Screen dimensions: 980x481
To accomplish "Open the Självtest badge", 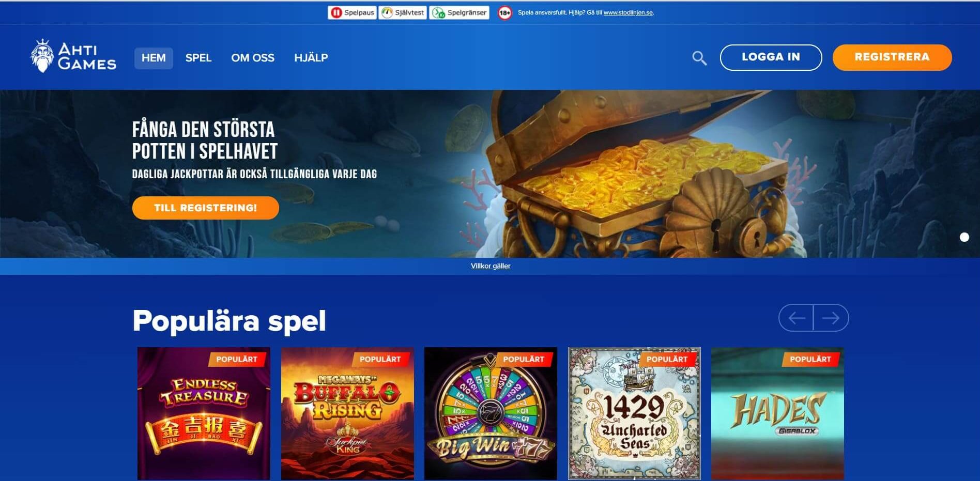I will [x=403, y=12].
